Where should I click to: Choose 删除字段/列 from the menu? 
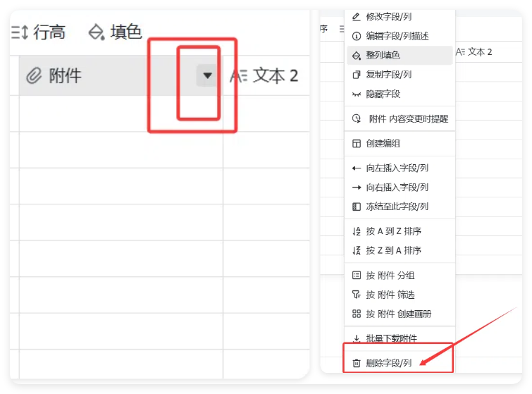coord(400,363)
